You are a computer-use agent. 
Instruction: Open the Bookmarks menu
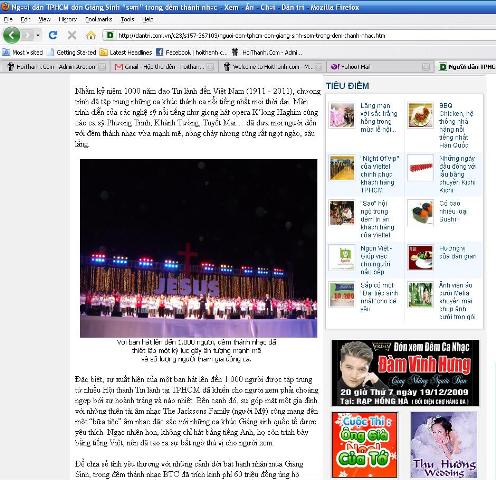click(x=98, y=19)
